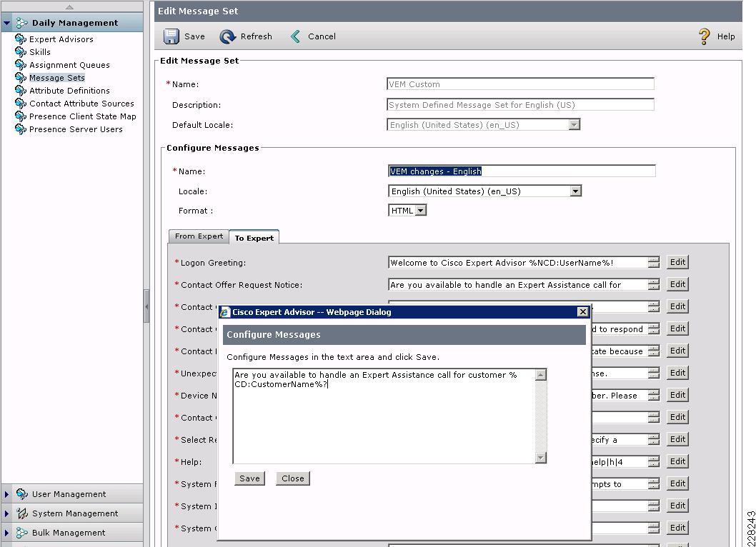The width and height of the screenshot is (756, 547).
Task: Click the Presence Server Users icon
Action: 21,129
